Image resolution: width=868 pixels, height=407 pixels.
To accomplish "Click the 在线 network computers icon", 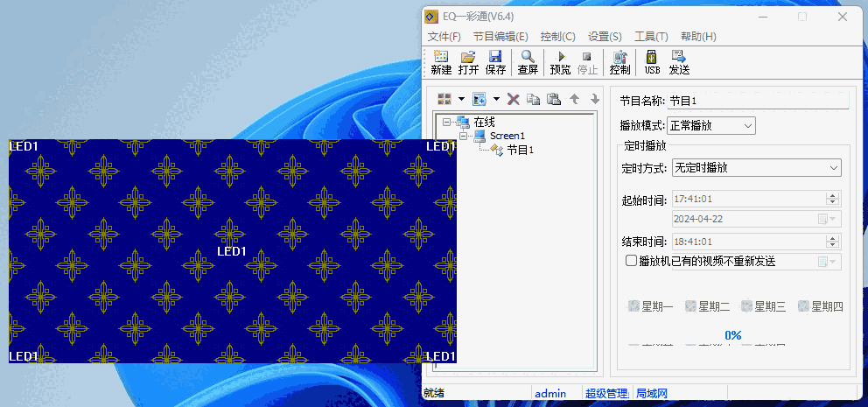I will (463, 123).
